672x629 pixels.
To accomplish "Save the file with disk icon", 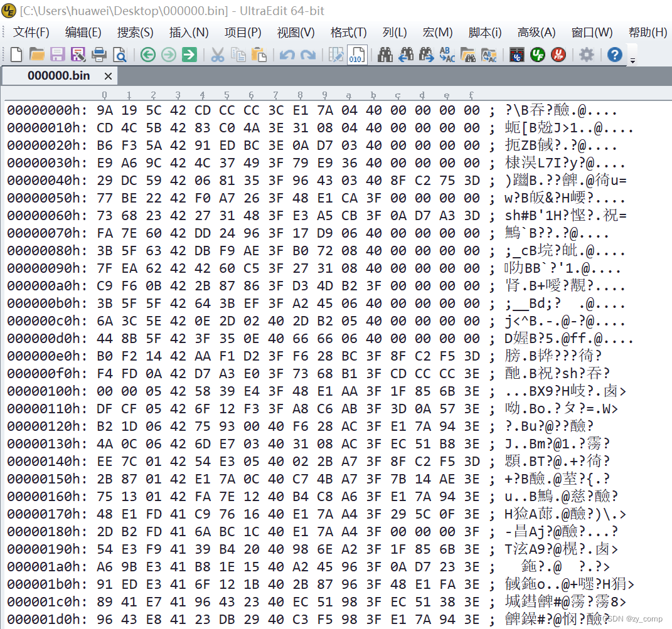I will pos(58,55).
